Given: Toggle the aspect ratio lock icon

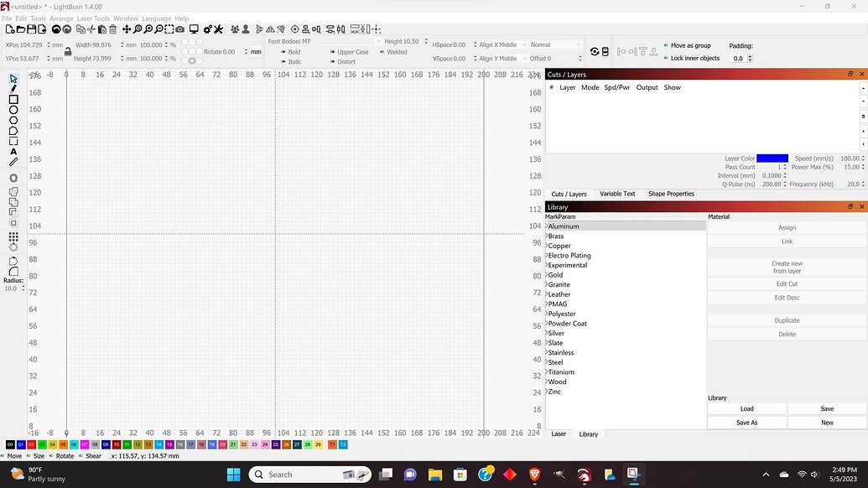Looking at the screenshot, I should click(x=68, y=51).
